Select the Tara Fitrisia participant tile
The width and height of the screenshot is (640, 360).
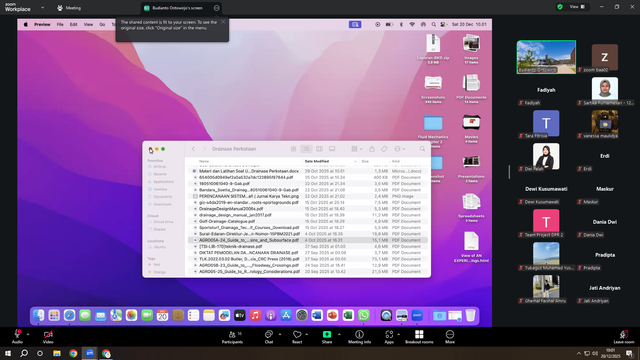[x=546, y=123]
